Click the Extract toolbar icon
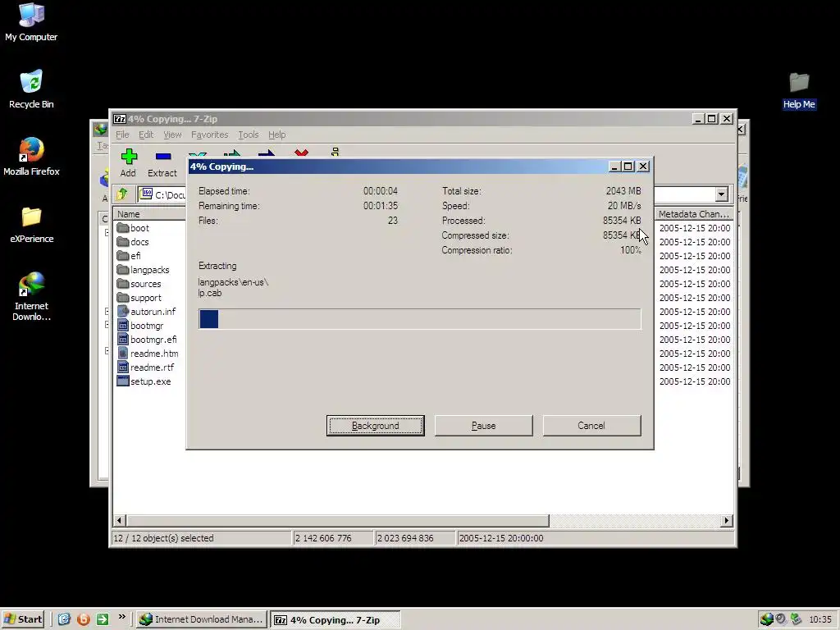 [162, 163]
